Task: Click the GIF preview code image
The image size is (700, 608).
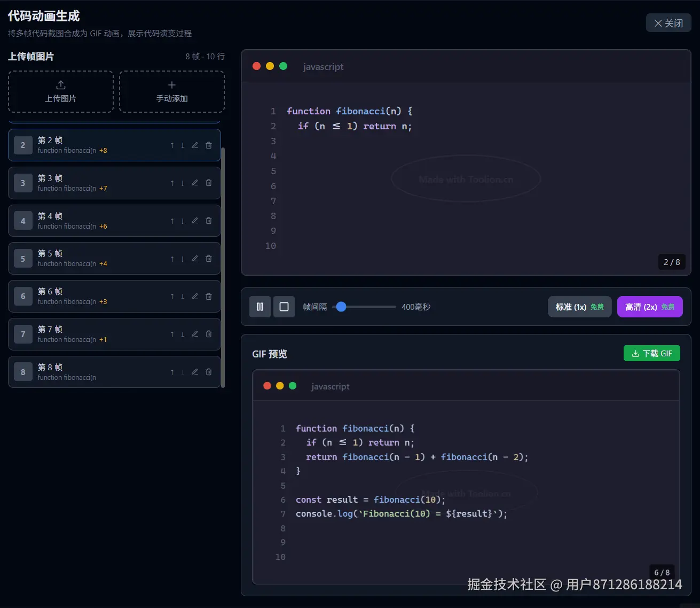Action: 466,477
